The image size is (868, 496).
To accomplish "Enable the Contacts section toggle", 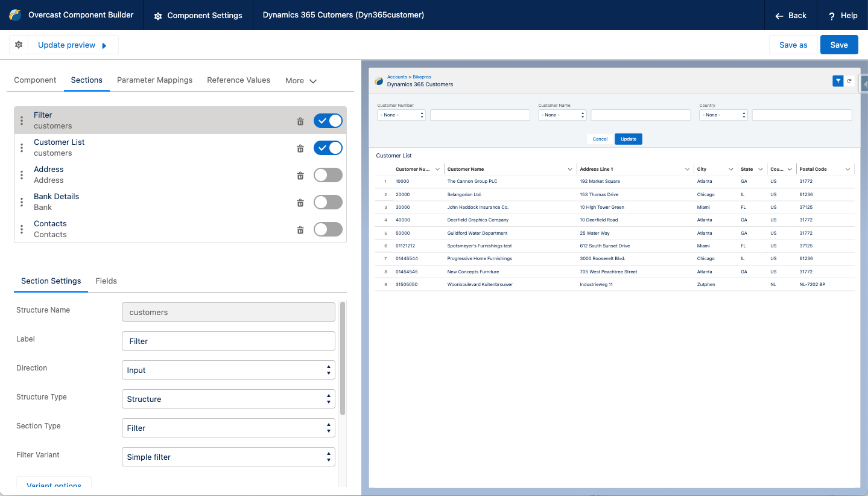I will click(328, 229).
